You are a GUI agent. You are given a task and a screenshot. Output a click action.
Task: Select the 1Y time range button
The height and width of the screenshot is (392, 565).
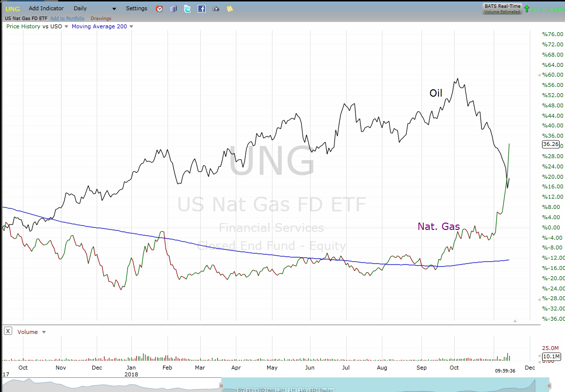(250, 390)
